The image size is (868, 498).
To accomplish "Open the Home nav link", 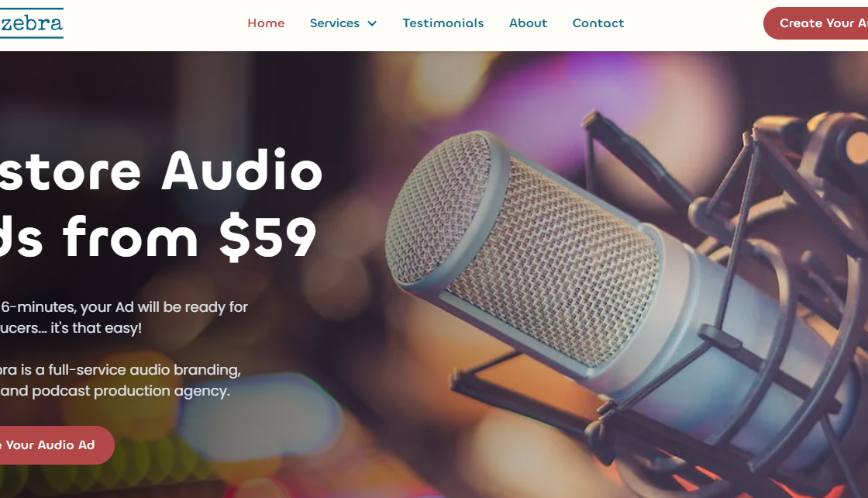I will [x=266, y=23].
